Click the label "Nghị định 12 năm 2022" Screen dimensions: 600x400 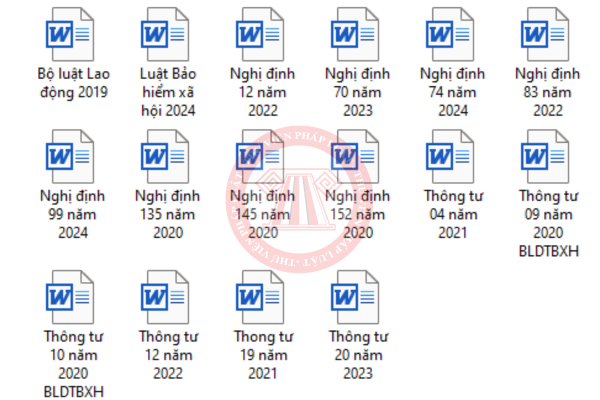point(262,92)
